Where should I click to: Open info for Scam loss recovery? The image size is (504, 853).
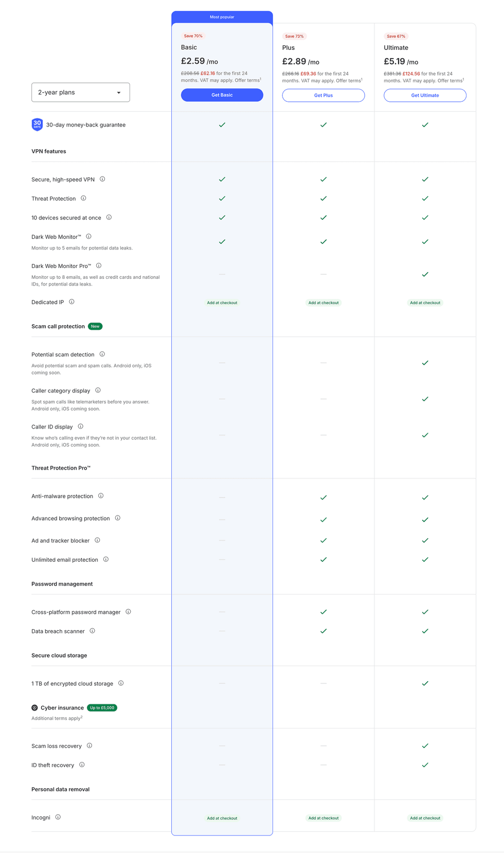click(x=89, y=745)
